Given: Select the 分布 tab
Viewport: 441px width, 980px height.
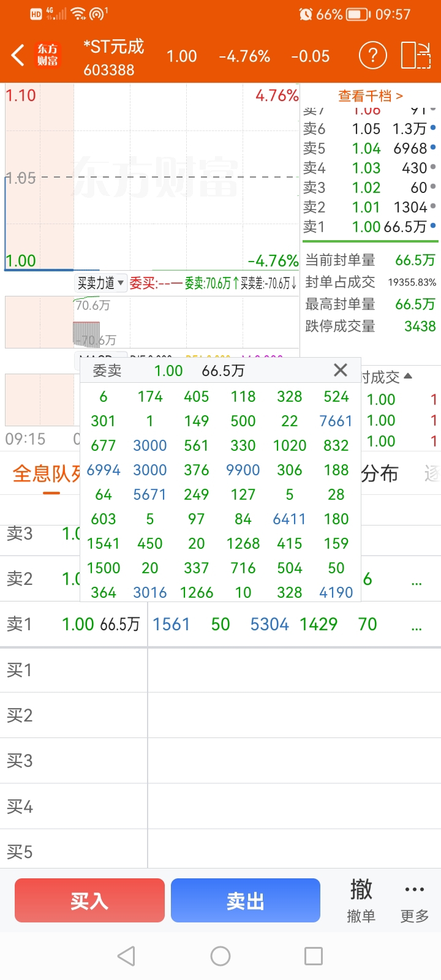Looking at the screenshot, I should pos(380,473).
